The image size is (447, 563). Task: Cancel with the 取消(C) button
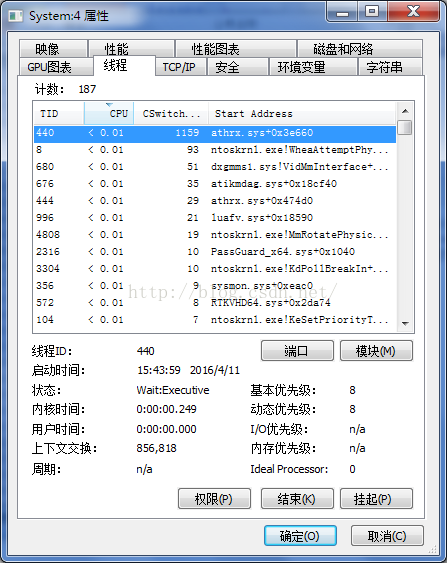click(x=387, y=536)
